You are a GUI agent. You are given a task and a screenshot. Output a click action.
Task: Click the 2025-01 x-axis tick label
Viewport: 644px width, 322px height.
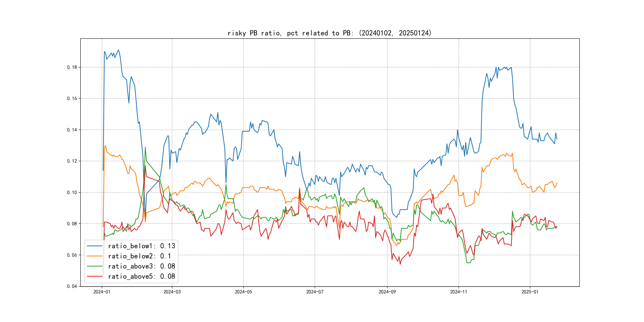530,292
